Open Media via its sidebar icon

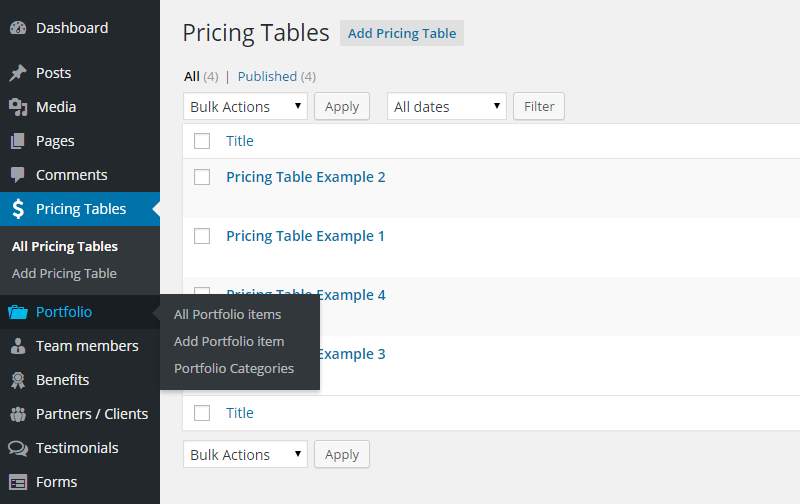point(17,107)
